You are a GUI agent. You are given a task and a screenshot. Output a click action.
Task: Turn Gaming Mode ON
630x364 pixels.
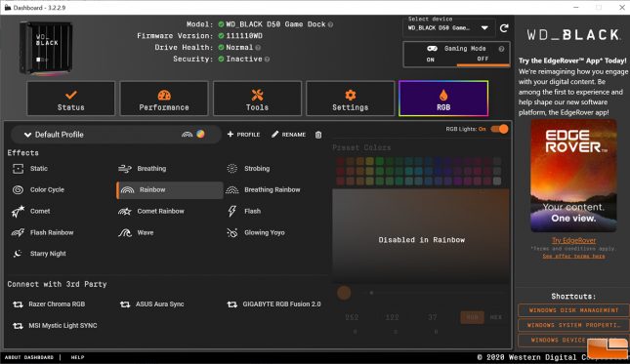coord(431,60)
